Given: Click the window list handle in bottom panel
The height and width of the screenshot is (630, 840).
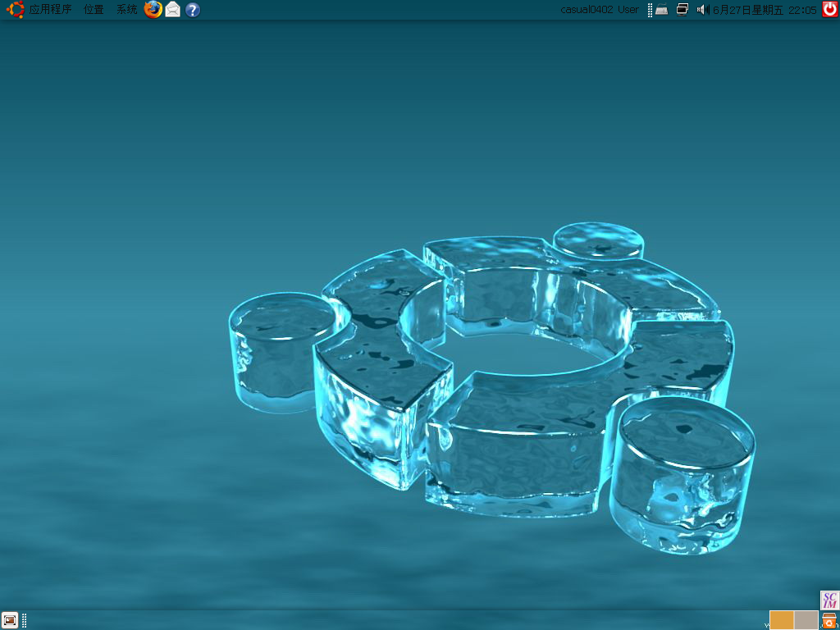Looking at the screenshot, I should [x=24, y=620].
